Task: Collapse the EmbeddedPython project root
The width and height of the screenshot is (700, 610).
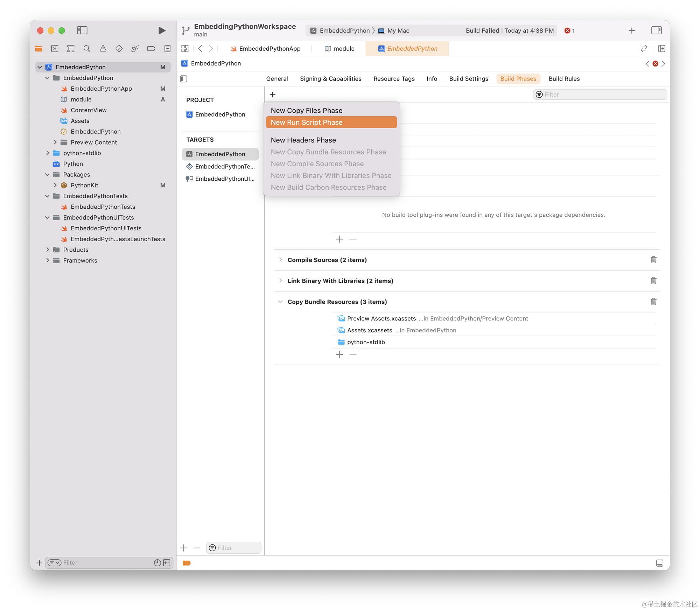Action: [40, 67]
